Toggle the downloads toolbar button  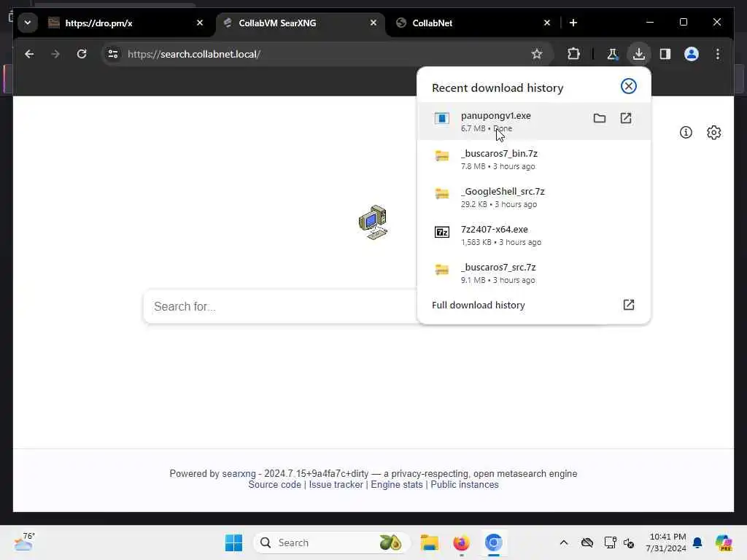point(639,54)
